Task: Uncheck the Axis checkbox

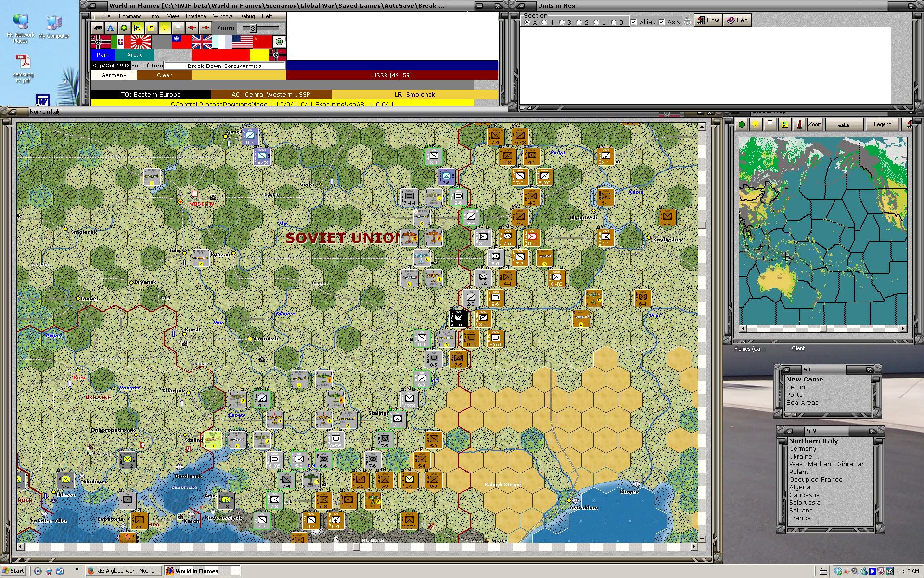Action: click(662, 22)
